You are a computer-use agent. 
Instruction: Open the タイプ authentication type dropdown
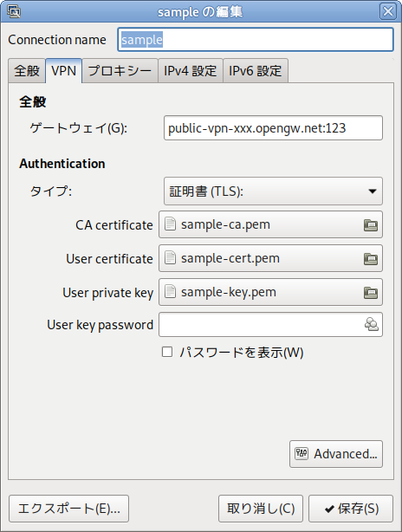(x=273, y=191)
